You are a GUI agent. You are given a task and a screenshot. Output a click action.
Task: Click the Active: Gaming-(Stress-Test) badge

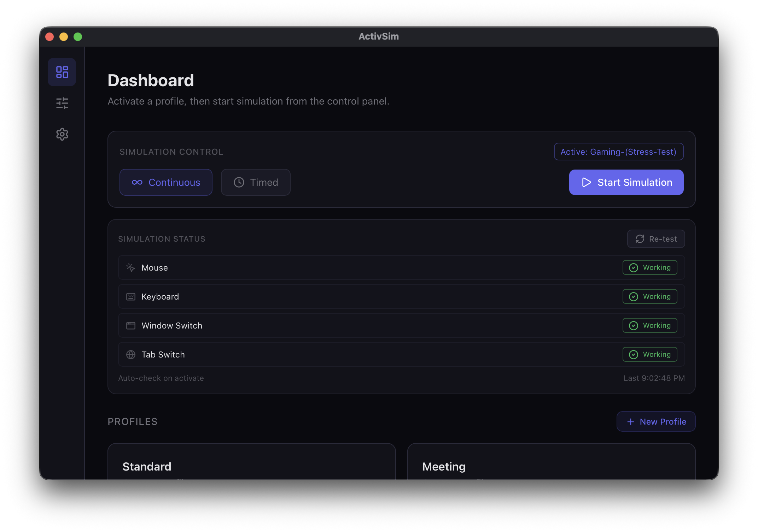618,152
